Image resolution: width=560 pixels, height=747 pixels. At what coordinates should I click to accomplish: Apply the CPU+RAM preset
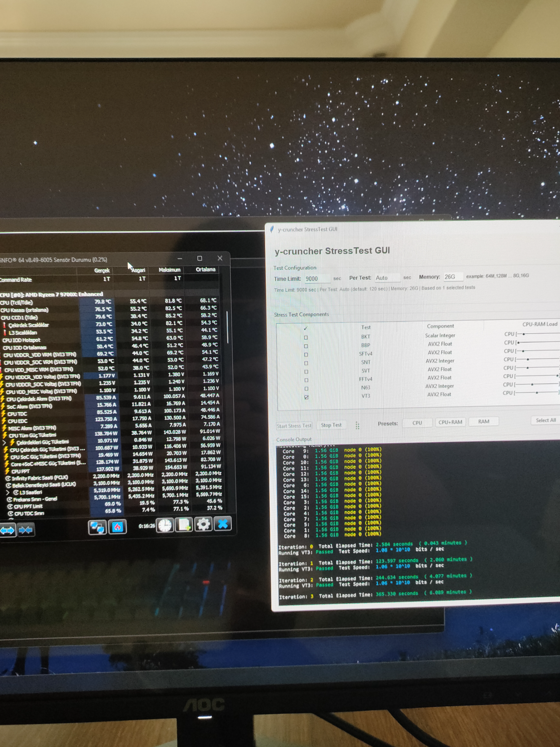coord(450,422)
